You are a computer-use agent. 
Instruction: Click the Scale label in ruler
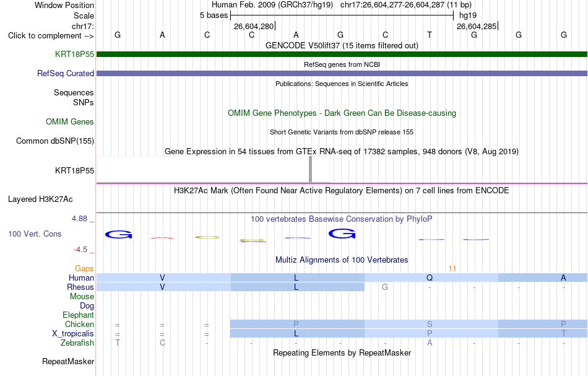(84, 15)
